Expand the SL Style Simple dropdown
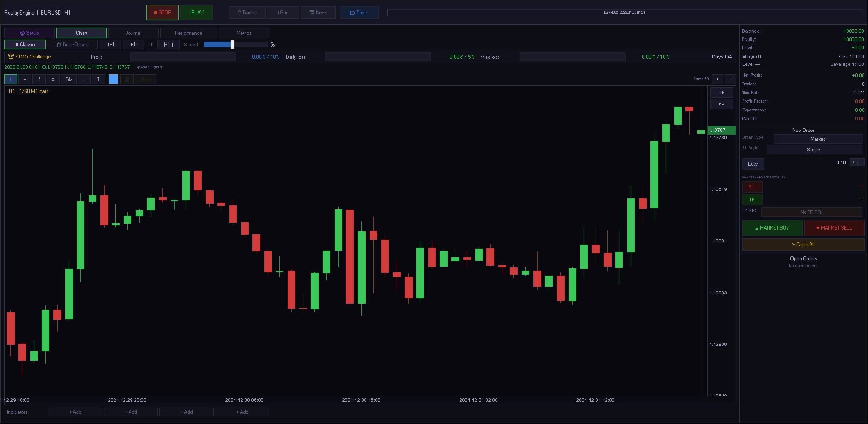868x424 pixels. pos(814,150)
